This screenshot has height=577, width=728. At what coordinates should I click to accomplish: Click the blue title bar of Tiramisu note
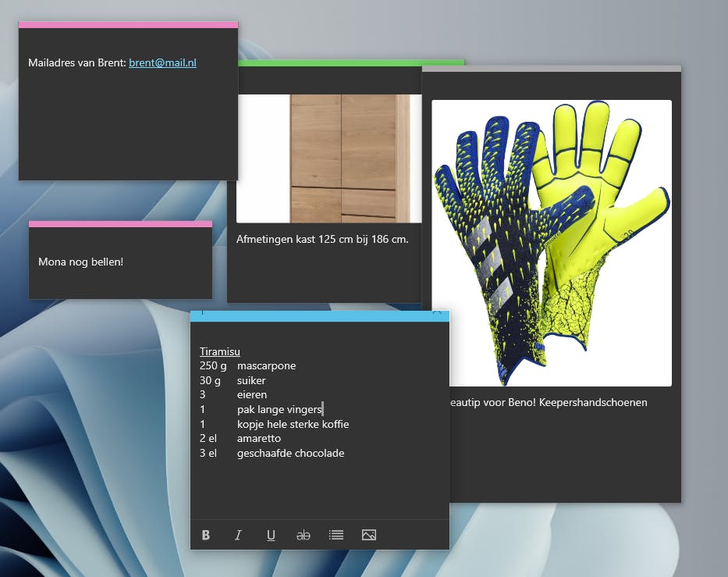click(320, 316)
